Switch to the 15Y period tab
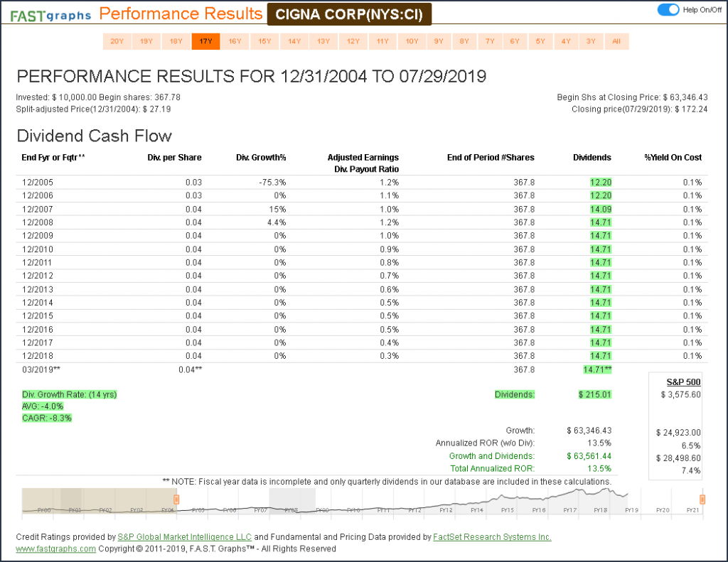Screen dimensions: 728x562 [x=264, y=41]
